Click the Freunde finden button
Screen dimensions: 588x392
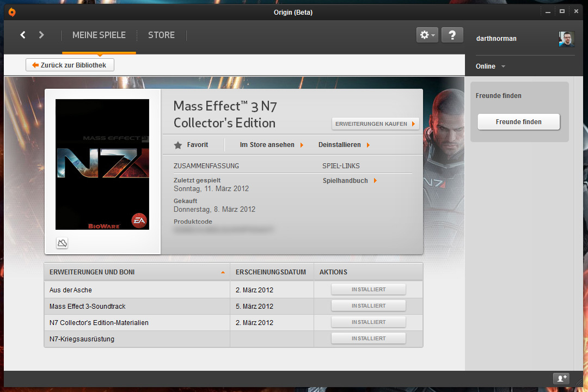coord(519,122)
